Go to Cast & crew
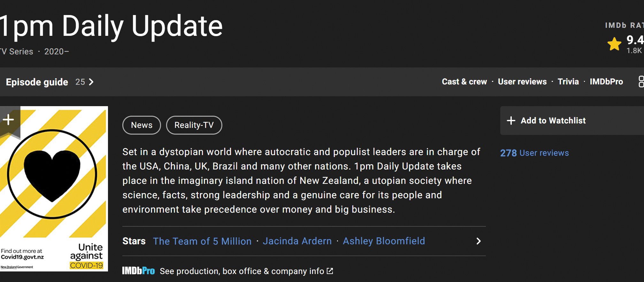The width and height of the screenshot is (644, 282). coord(464,82)
